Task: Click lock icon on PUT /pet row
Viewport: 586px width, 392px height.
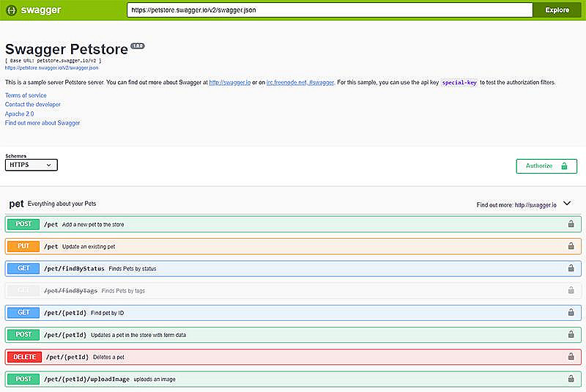Action: tap(571, 246)
